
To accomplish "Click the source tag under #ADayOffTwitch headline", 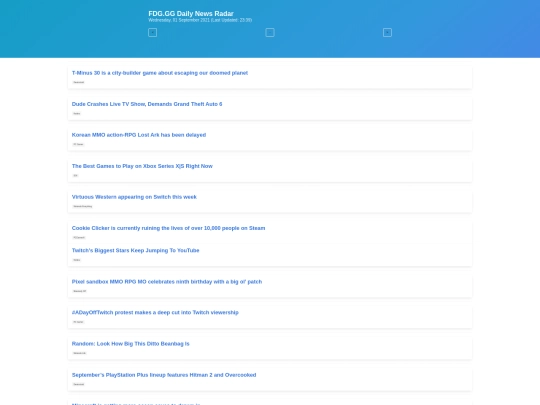I will pos(78,322).
